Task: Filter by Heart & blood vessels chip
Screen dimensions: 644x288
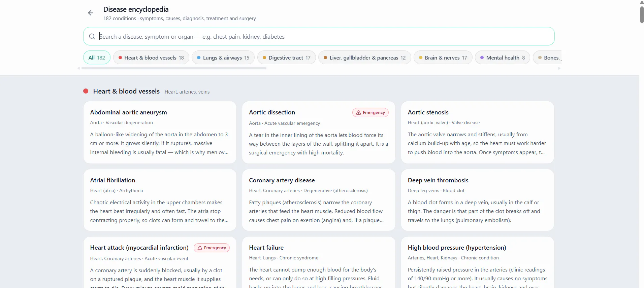Action: pos(151,58)
